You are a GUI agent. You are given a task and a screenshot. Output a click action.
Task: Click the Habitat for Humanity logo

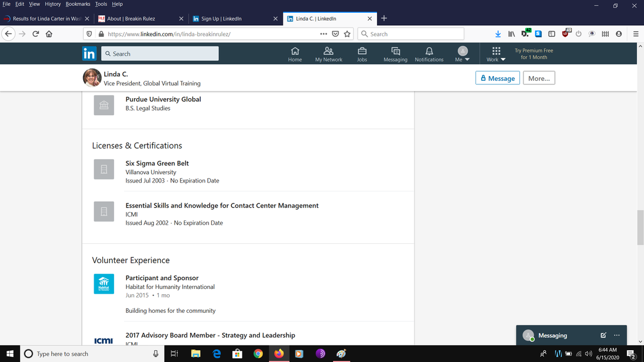coord(104,284)
